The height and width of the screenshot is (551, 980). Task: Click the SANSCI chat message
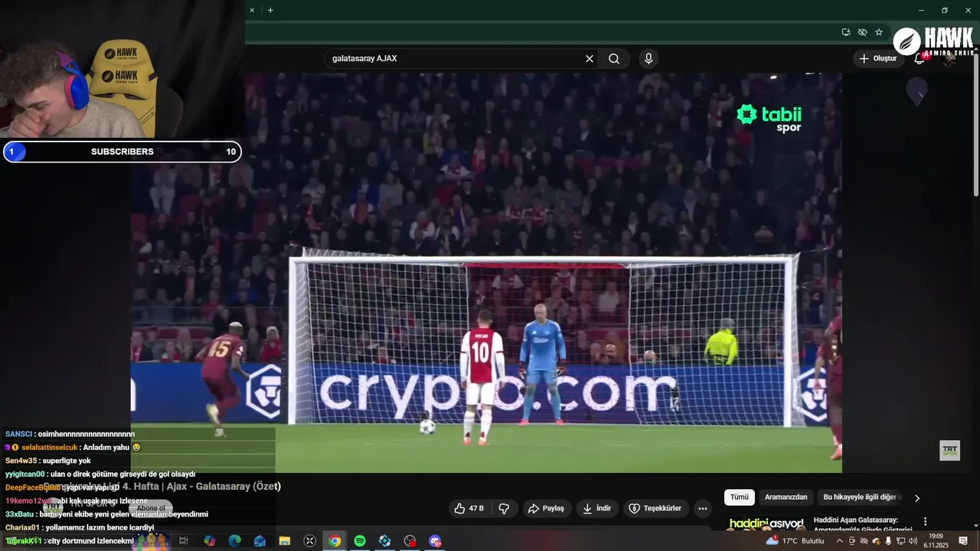pos(70,434)
